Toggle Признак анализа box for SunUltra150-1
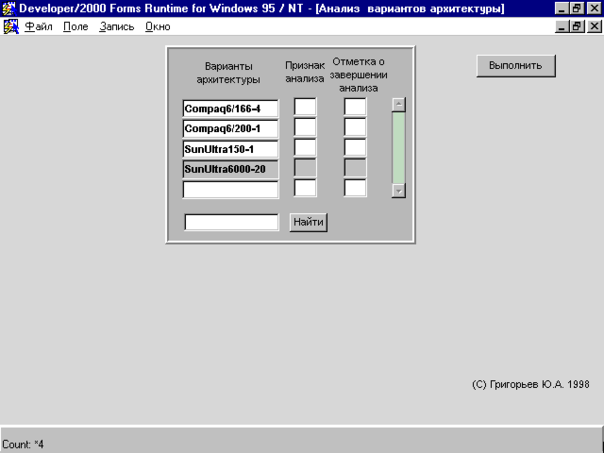604x453 pixels. 305,148
